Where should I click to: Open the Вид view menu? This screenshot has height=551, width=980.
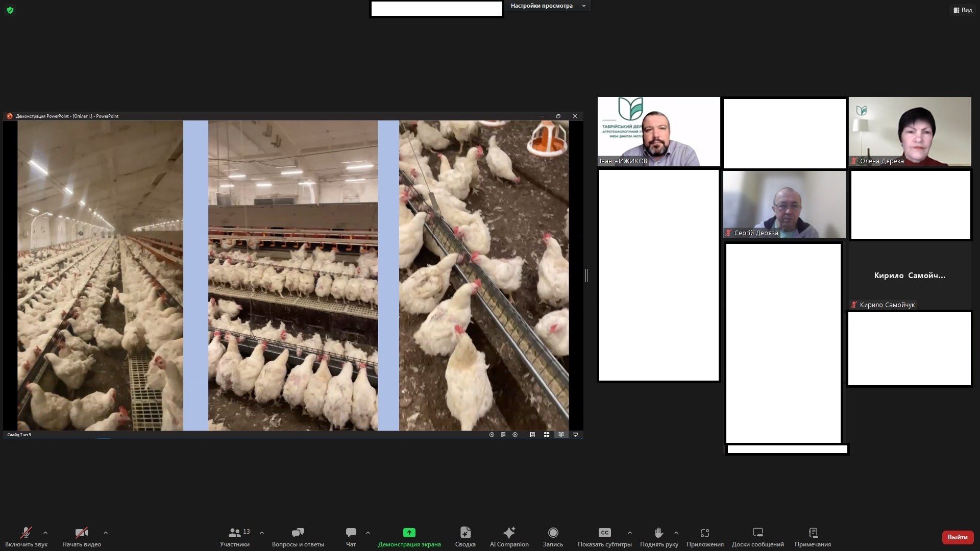click(963, 10)
